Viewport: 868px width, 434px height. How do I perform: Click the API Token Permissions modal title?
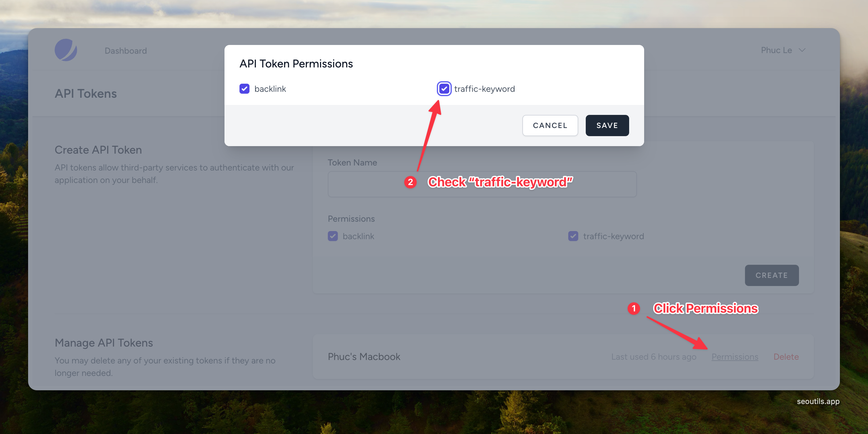(x=296, y=63)
